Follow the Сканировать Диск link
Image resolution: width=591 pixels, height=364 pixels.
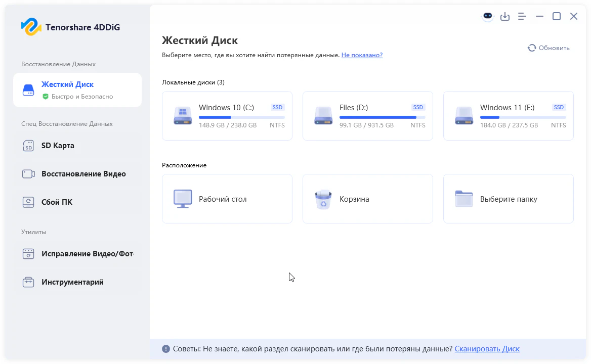[487, 349]
